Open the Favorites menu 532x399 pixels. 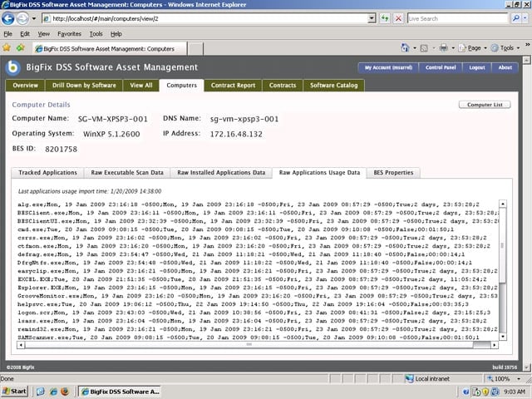(x=69, y=34)
